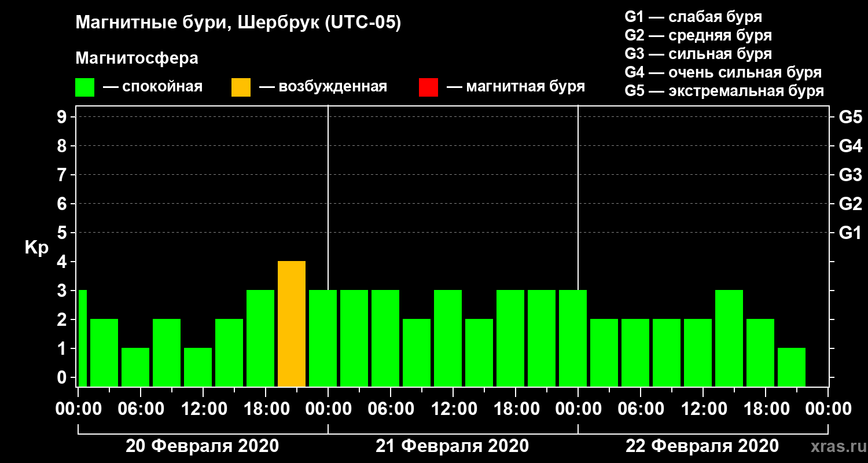Click the 'G4' tick label on right axis

click(x=850, y=146)
